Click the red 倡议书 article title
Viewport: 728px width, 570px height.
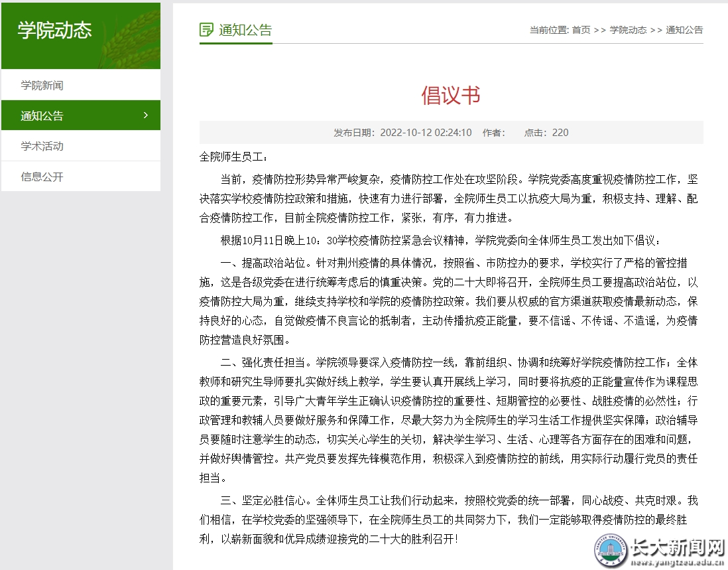click(x=451, y=96)
